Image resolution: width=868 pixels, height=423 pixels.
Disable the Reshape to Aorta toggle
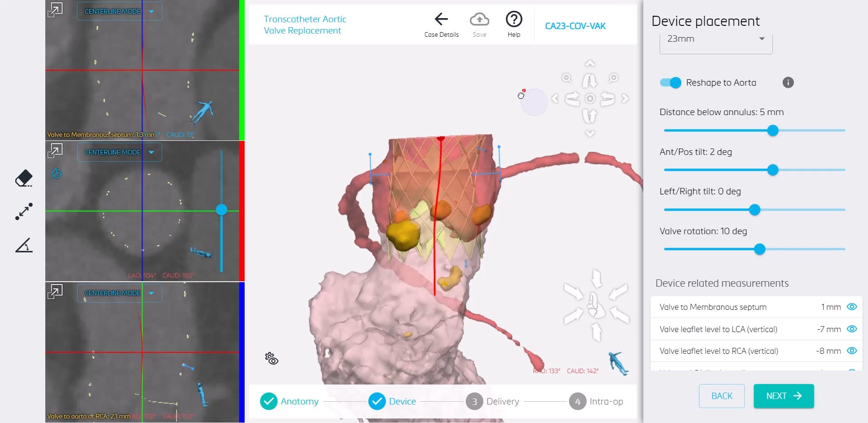tap(670, 82)
